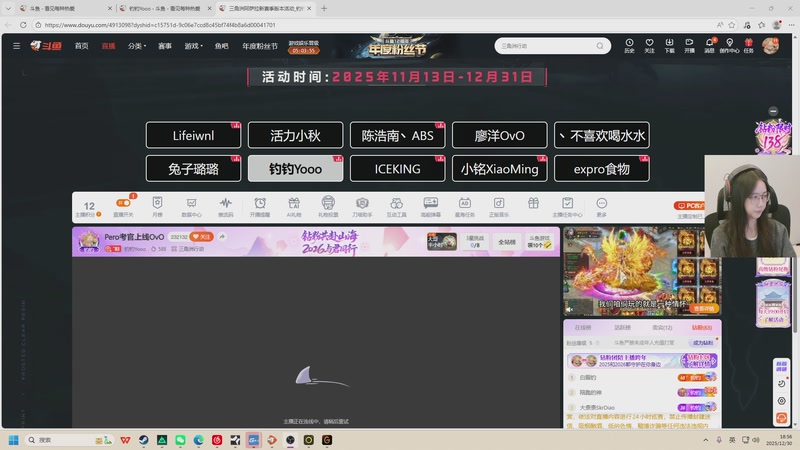Screen dimensions: 800x450
Task: Refresh the browser page
Action: 23,24
